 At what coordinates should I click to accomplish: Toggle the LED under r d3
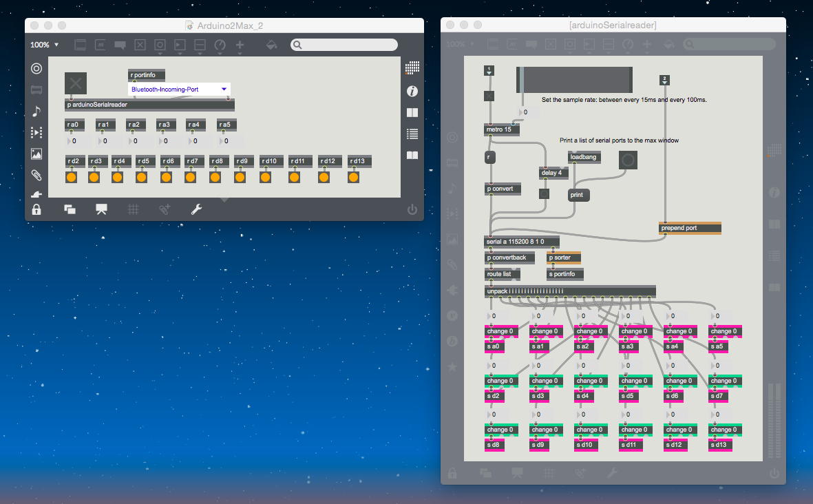coord(94,178)
